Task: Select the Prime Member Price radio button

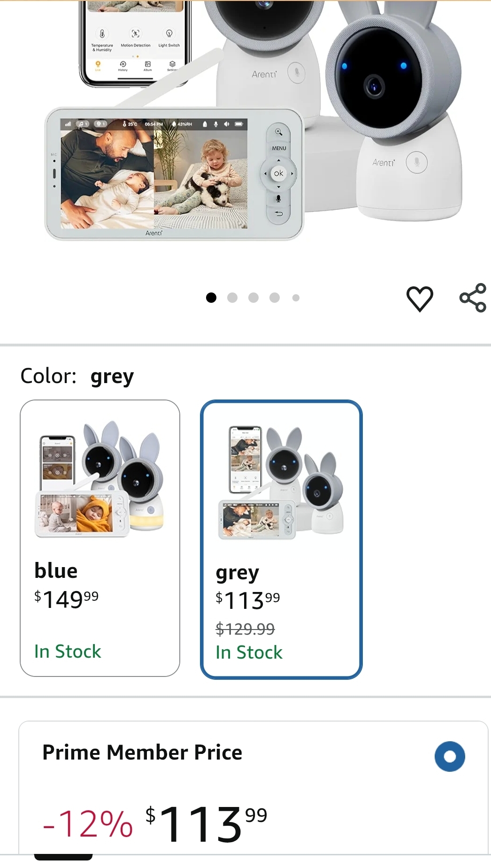Action: click(450, 756)
